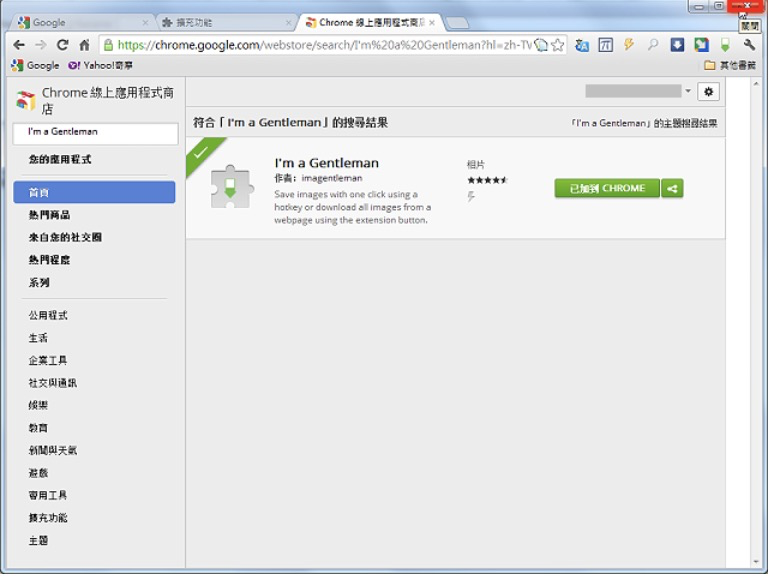Screen dimensions: 770x576
Task: Open the Yahoo!奇摩 bookmark
Action: click(x=100, y=65)
